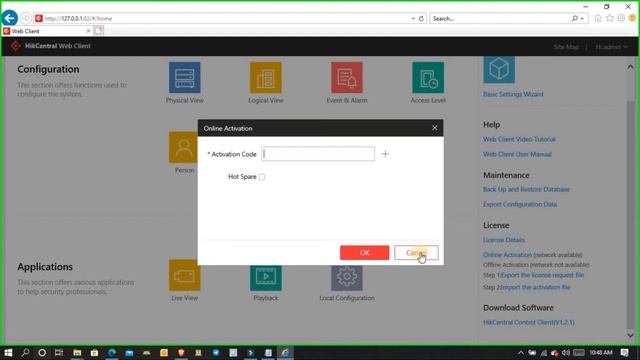Click the browser home icon

(x=598, y=18)
